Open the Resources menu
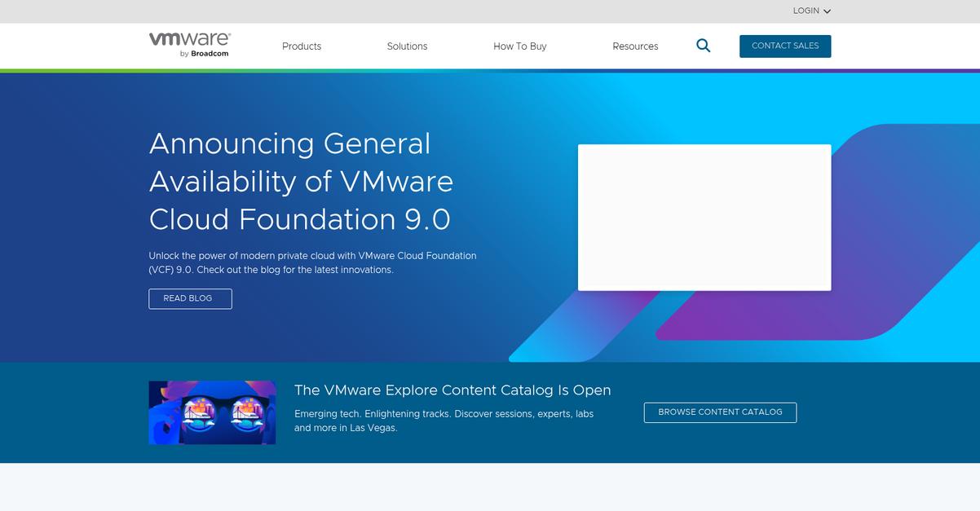980x511 pixels. 635,46
